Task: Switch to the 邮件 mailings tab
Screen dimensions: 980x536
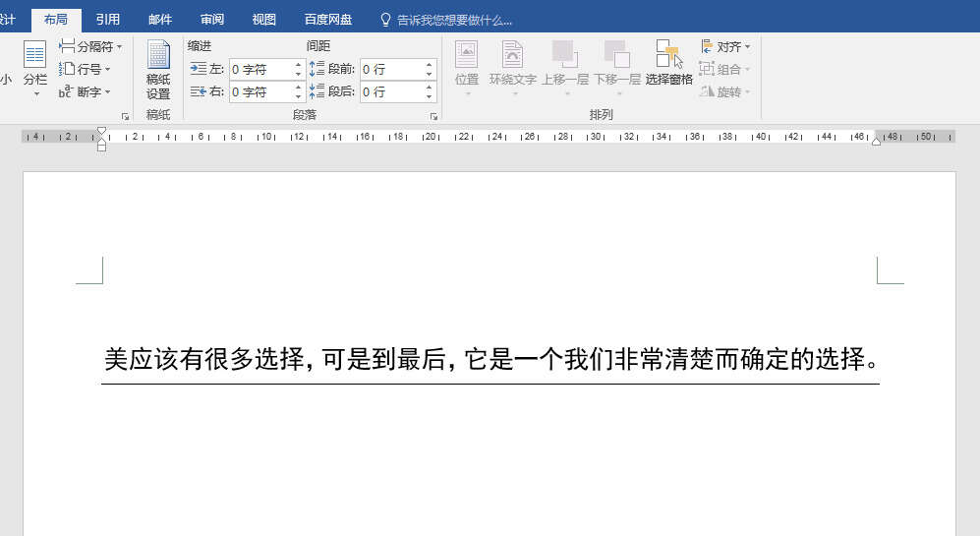Action: tap(160, 20)
